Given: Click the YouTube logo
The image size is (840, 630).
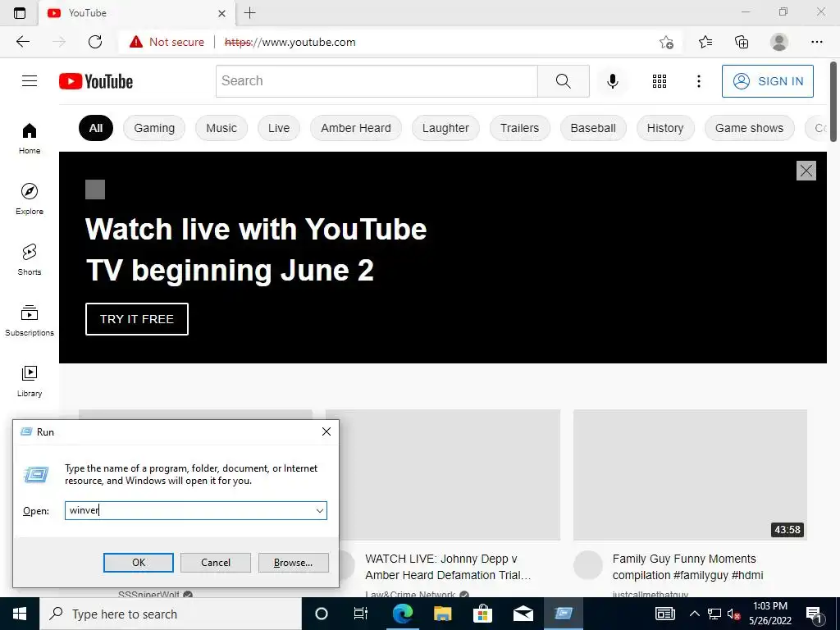Looking at the screenshot, I should 96,81.
